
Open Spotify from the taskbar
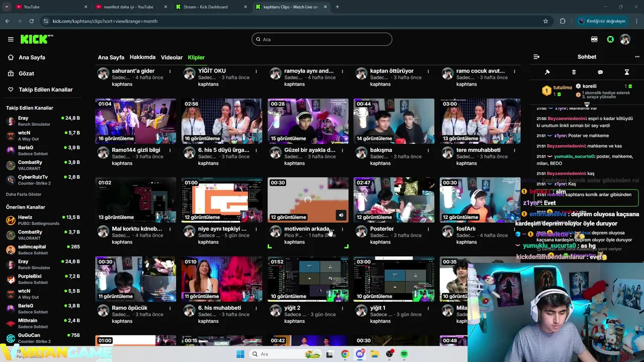point(404,354)
